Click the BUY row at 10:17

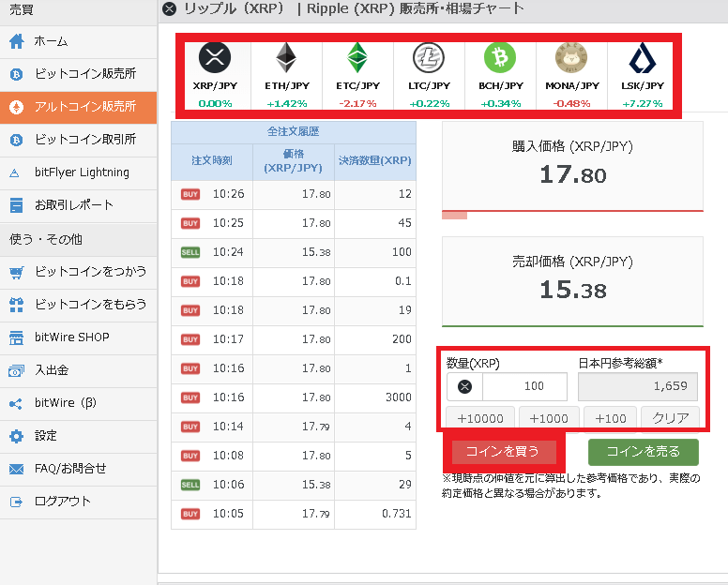point(294,339)
